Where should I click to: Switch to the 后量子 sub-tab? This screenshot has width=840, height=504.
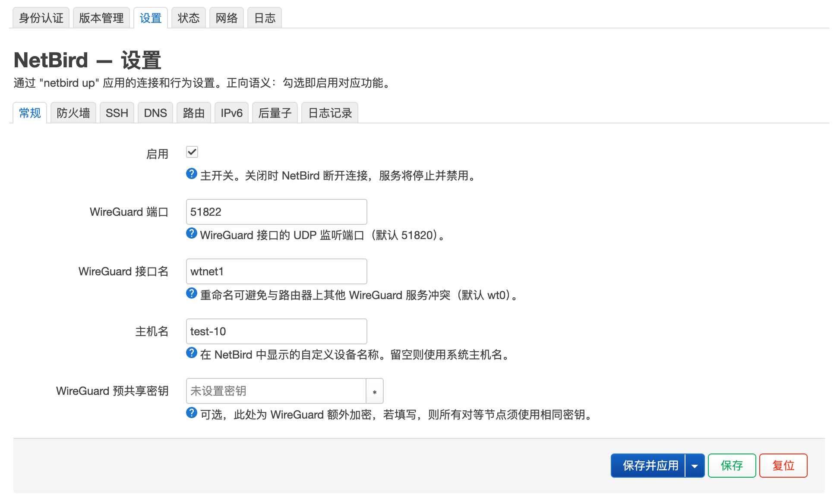[275, 113]
